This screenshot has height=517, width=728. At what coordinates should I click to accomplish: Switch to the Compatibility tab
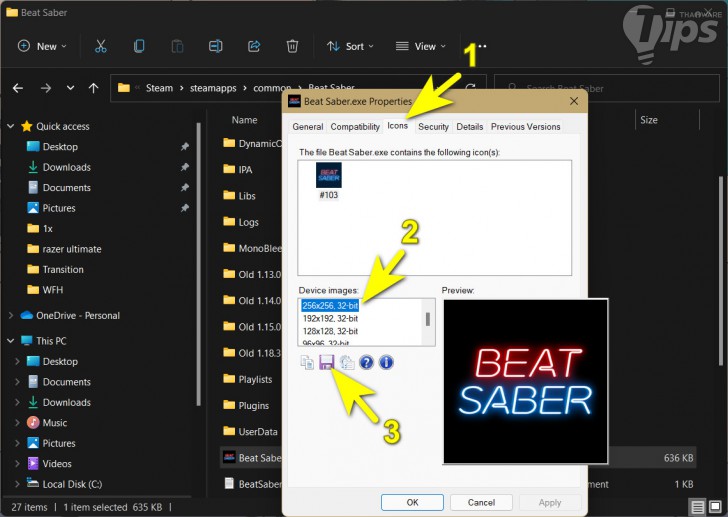(355, 126)
